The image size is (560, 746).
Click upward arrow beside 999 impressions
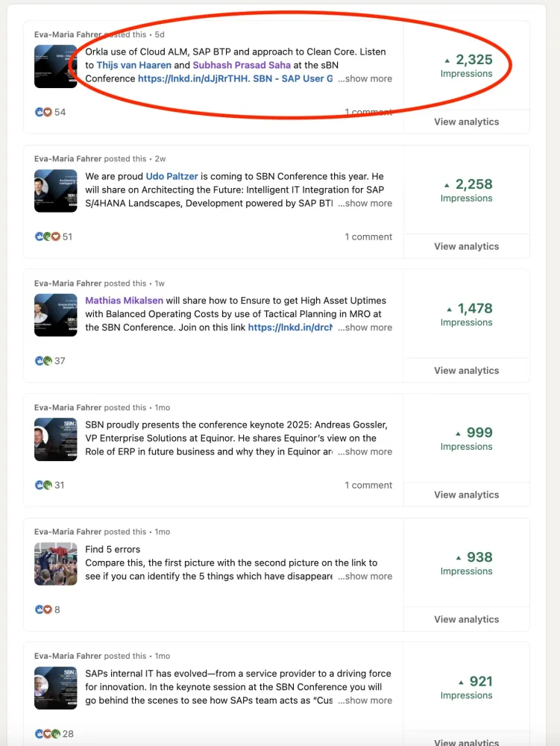pyautogui.click(x=458, y=433)
